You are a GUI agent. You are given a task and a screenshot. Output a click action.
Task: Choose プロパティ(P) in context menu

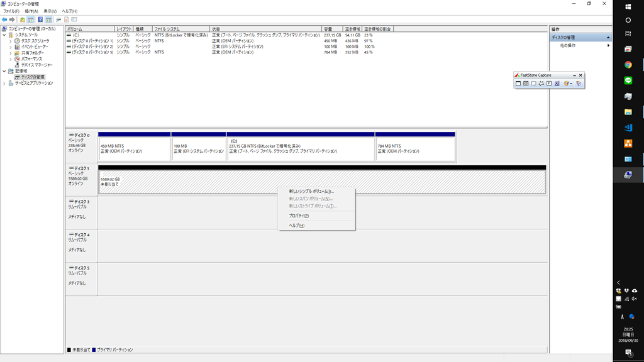[316, 216]
